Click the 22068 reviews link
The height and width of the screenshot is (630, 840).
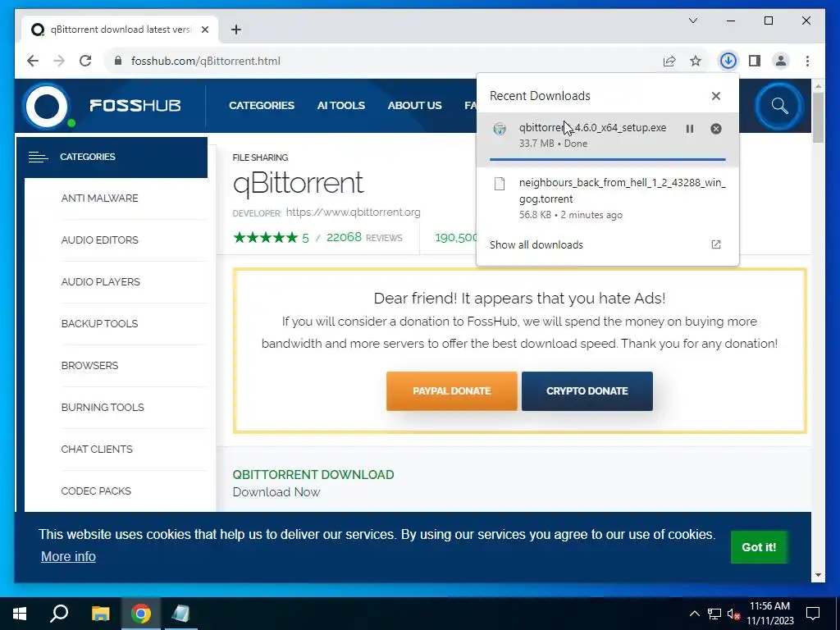click(364, 237)
